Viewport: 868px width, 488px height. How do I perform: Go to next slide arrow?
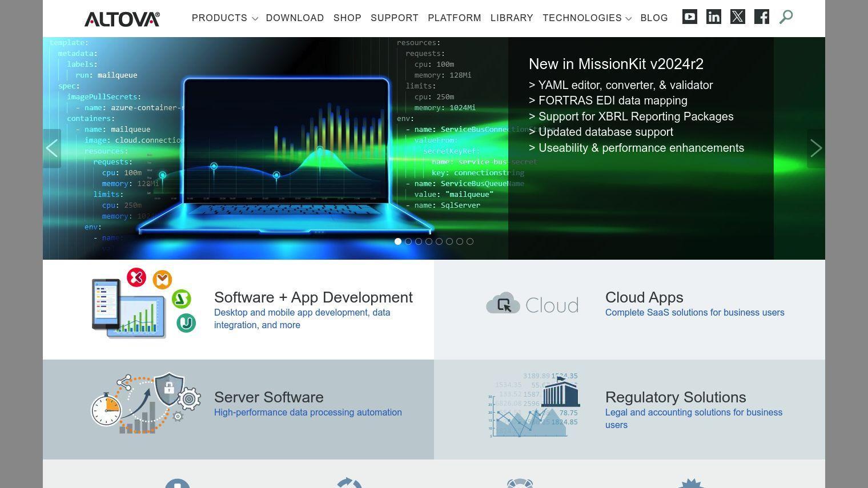click(x=816, y=148)
